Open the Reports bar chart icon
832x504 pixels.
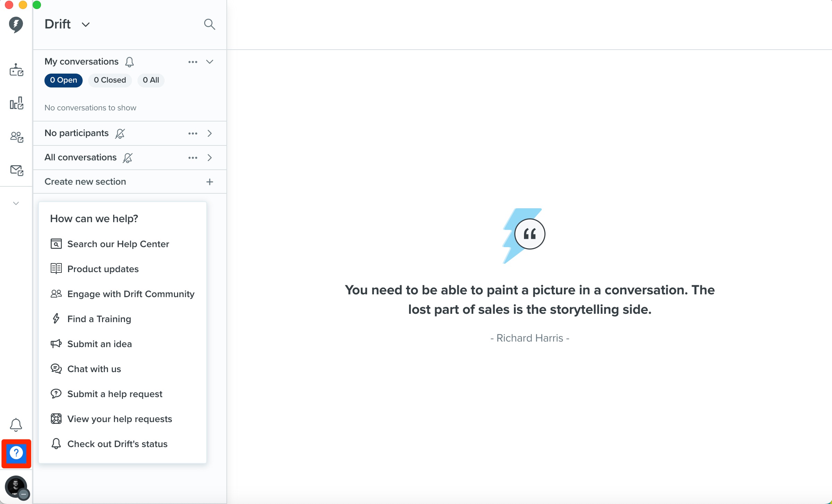coord(16,103)
